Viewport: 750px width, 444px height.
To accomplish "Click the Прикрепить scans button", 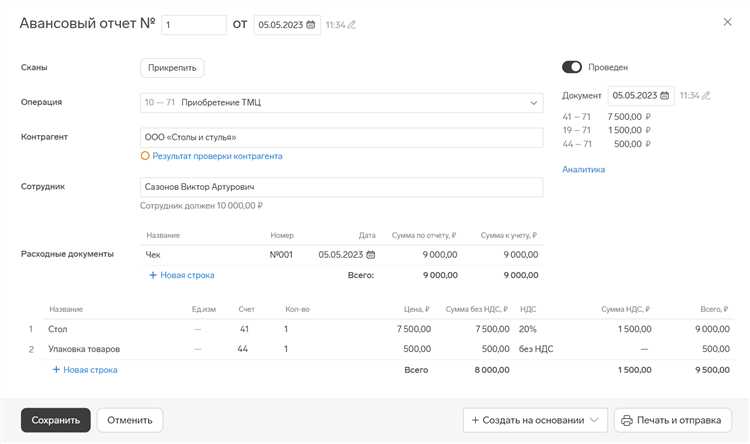I will click(172, 68).
